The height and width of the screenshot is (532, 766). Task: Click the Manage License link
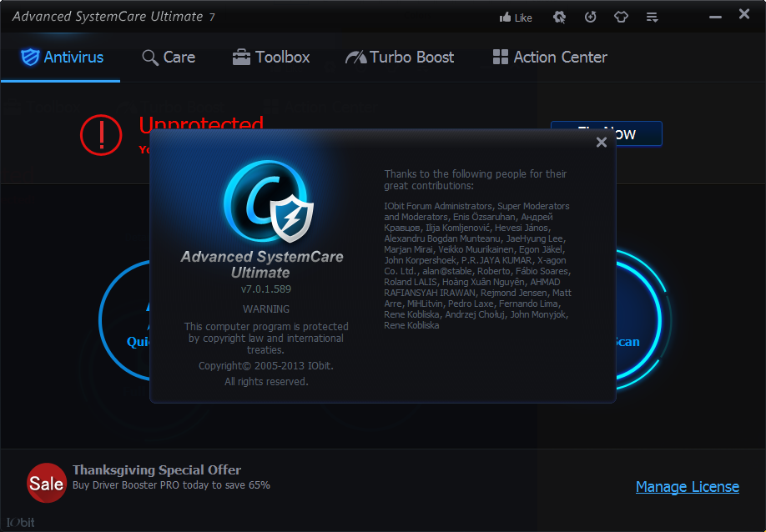pyautogui.click(x=688, y=487)
